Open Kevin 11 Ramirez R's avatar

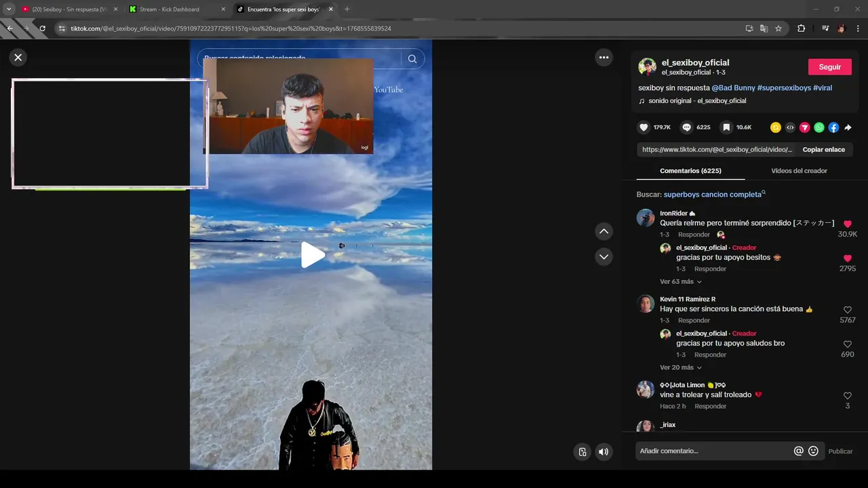pyautogui.click(x=645, y=304)
